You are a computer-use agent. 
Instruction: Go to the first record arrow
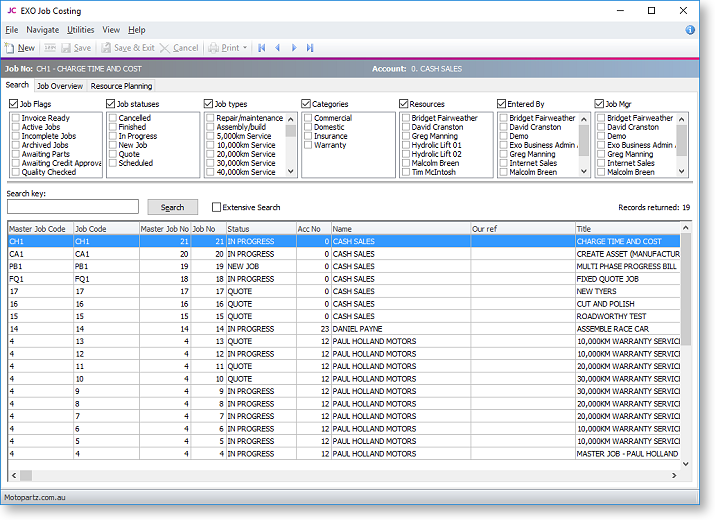[x=262, y=48]
